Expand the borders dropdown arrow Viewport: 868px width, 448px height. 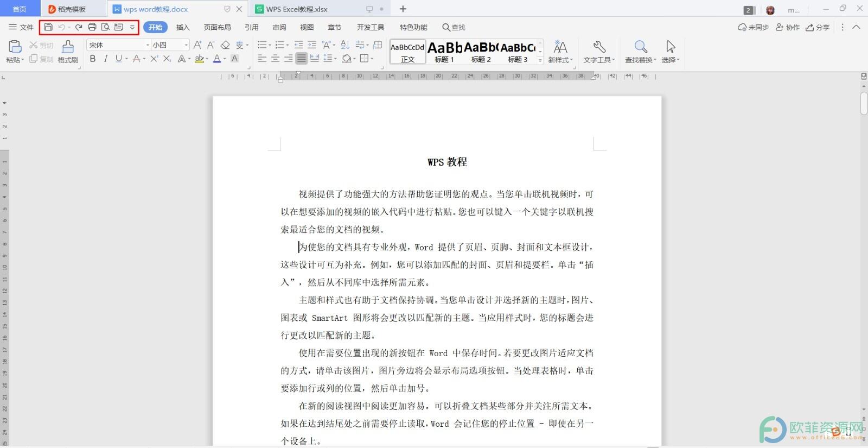[372, 59]
